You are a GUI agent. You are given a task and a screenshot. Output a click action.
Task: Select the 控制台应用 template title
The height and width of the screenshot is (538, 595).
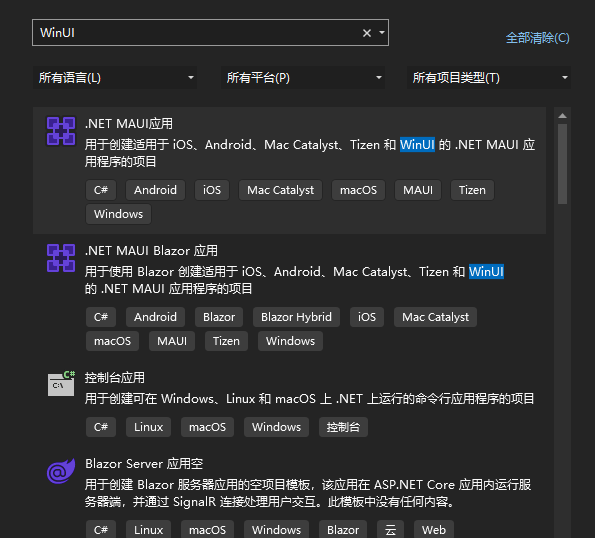tap(115, 378)
